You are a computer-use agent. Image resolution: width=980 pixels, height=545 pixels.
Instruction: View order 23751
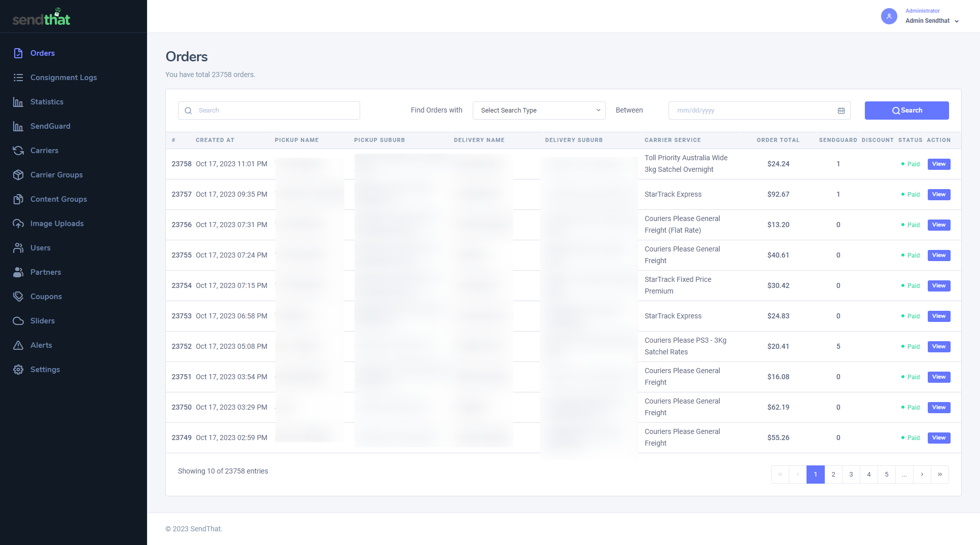pyautogui.click(x=938, y=377)
